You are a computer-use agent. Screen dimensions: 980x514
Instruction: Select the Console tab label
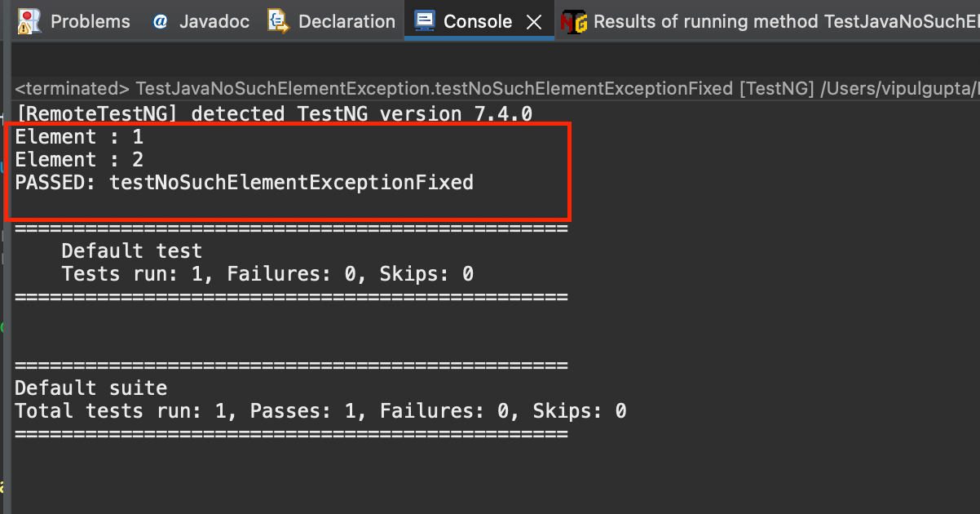click(478, 21)
